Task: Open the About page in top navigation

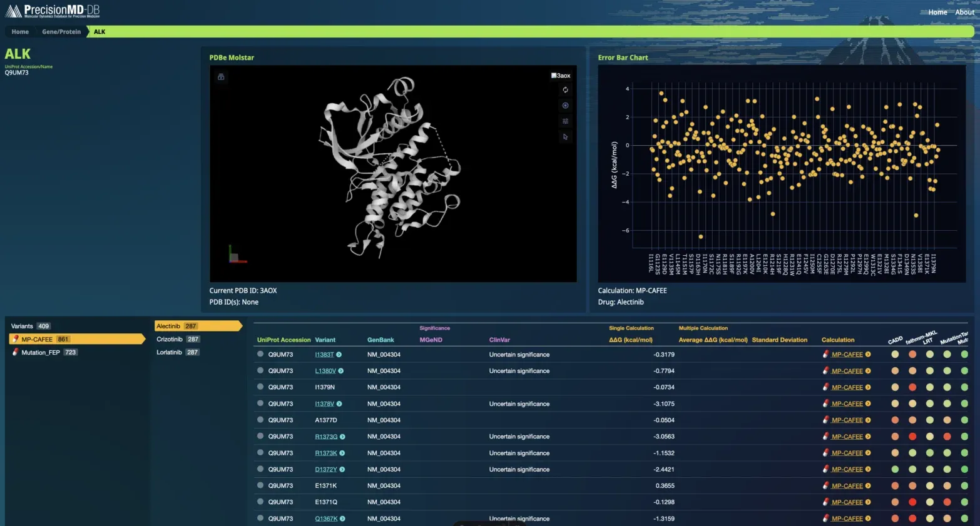Action: click(964, 13)
